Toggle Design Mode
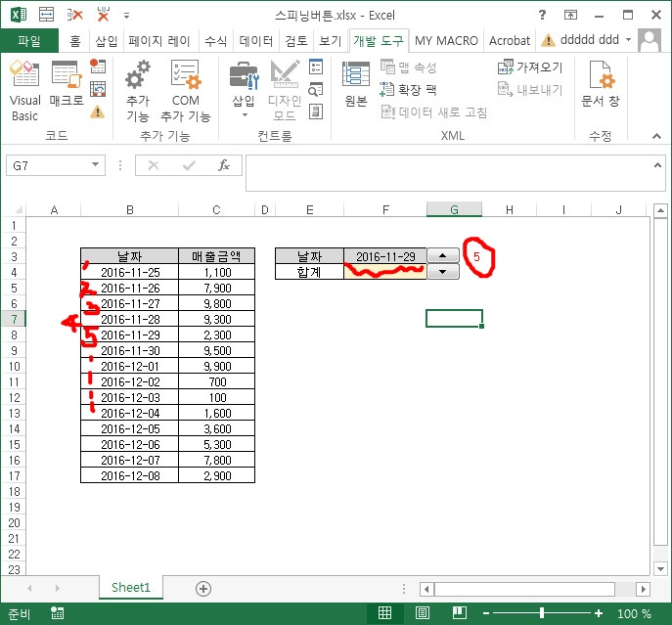 [x=284, y=90]
